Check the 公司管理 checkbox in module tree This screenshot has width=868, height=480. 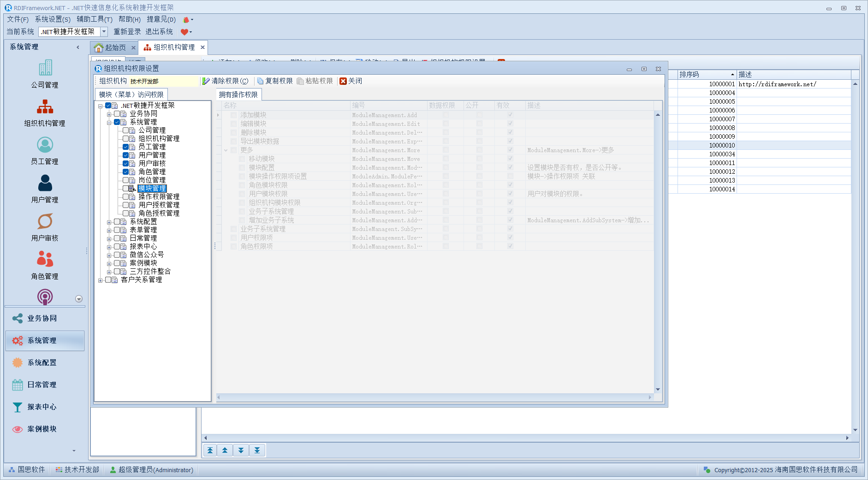pos(125,130)
